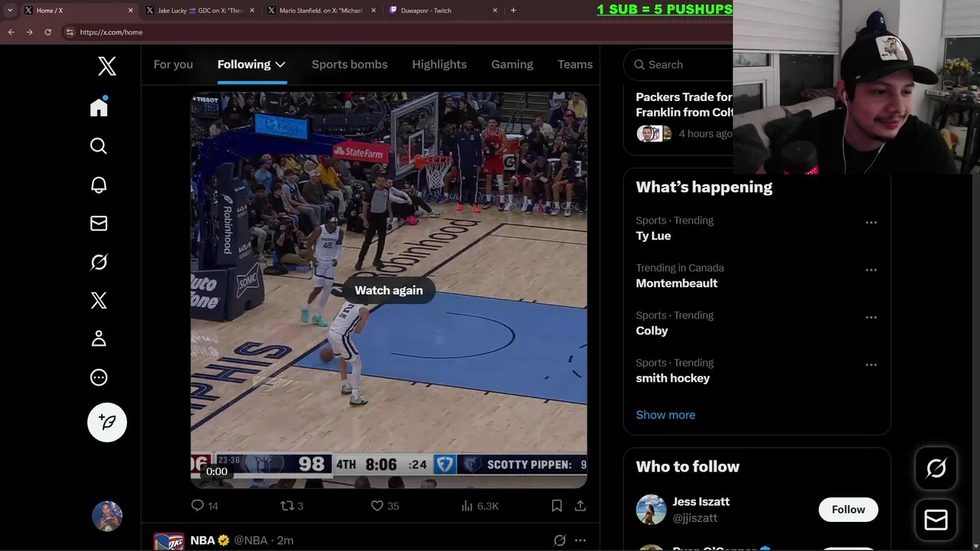Open Grok icon in left sidebar
980x551 pixels.
click(99, 262)
